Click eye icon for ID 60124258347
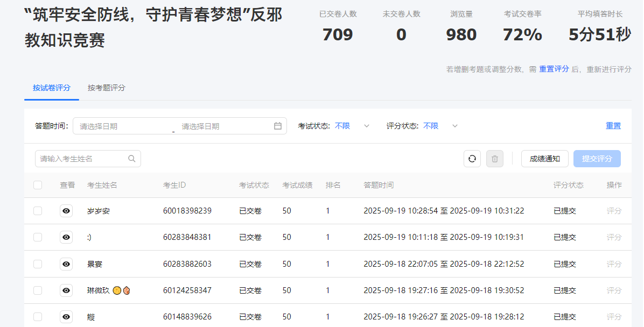This screenshot has width=644, height=327. pyautogui.click(x=66, y=290)
